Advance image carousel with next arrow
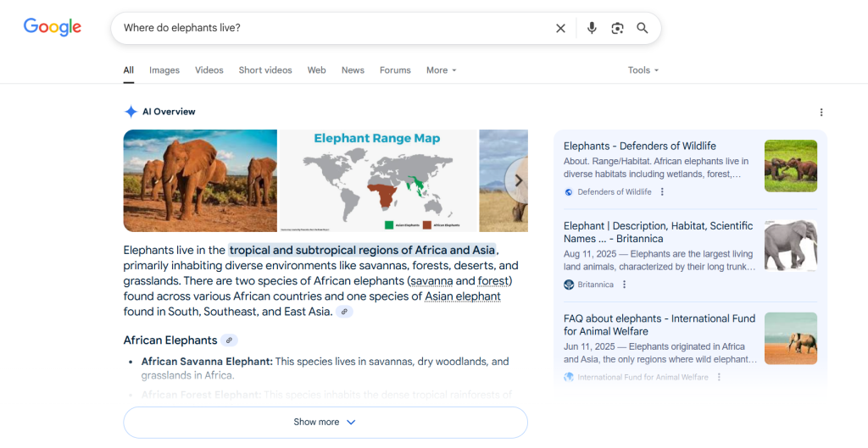 pos(518,181)
